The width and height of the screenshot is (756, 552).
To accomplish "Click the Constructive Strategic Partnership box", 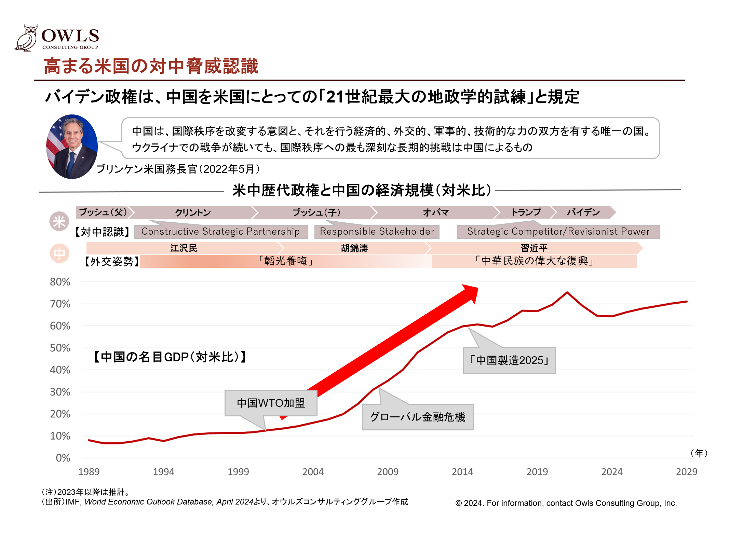I will click(x=220, y=232).
